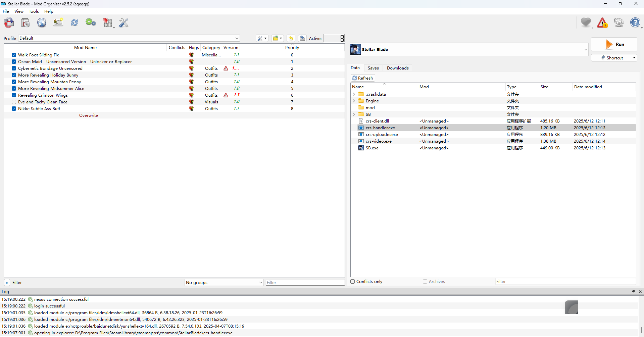Viewport: 644px width, 337px height.
Task: Enable the Eve and Tachy Clean Face mod
Action: pos(14,102)
